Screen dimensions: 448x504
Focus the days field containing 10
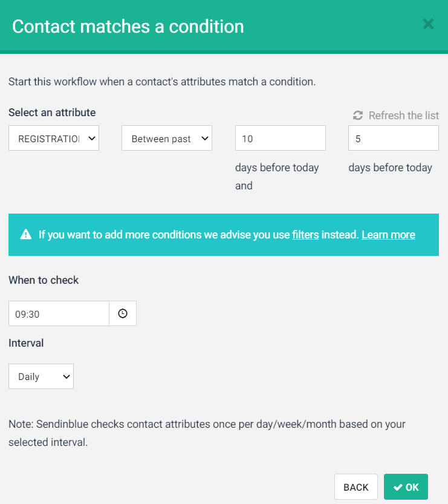point(280,138)
